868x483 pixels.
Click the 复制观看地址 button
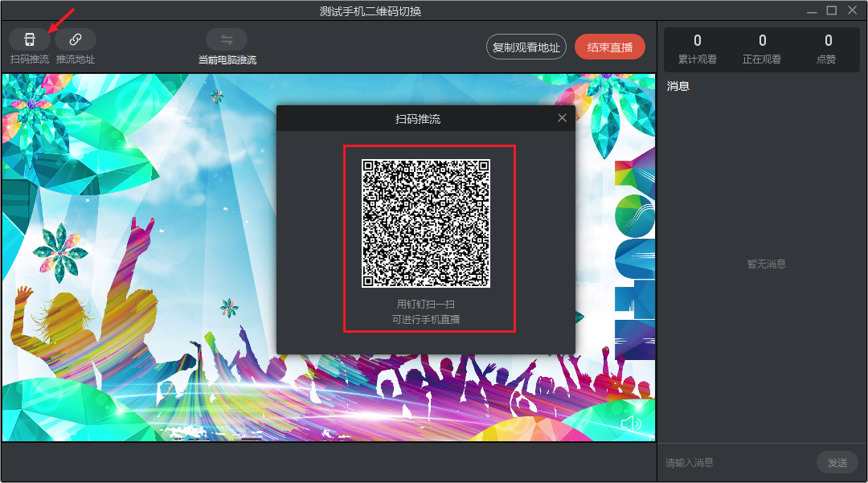pos(526,47)
